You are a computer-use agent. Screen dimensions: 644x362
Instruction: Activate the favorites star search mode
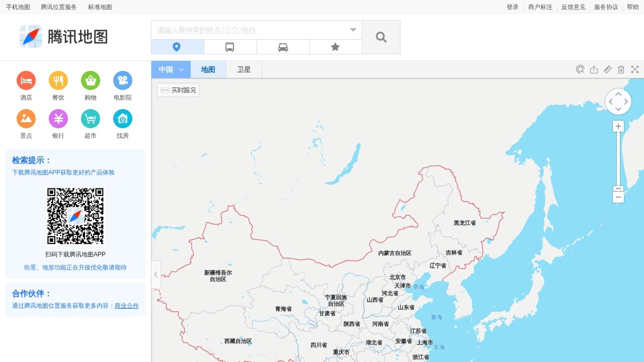(x=335, y=46)
